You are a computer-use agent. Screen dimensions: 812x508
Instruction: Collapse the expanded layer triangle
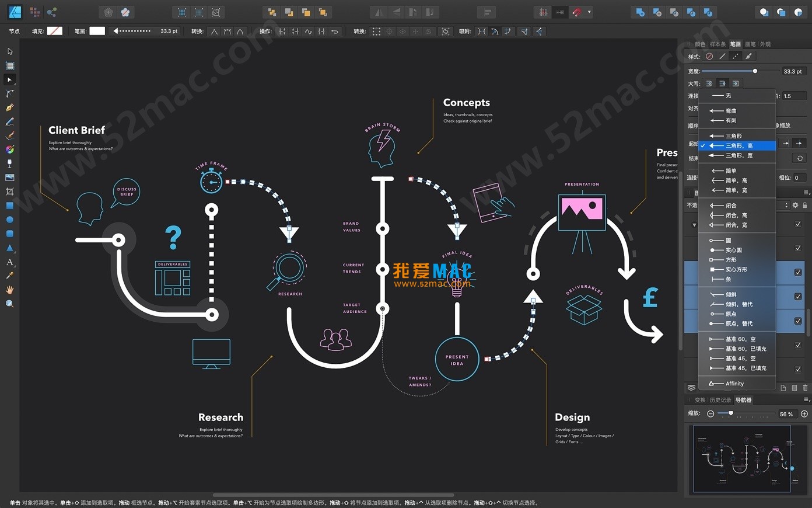694,225
